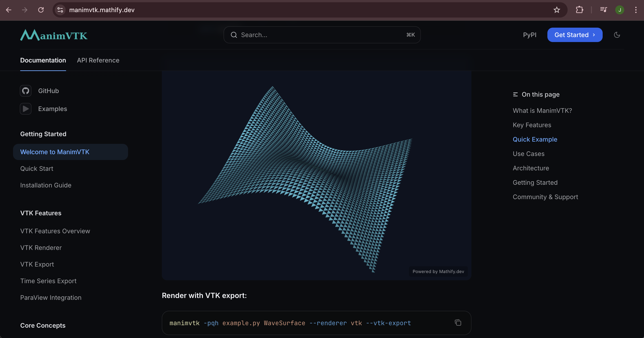Reload the page
Viewport: 644px width, 338px height.
click(x=41, y=10)
